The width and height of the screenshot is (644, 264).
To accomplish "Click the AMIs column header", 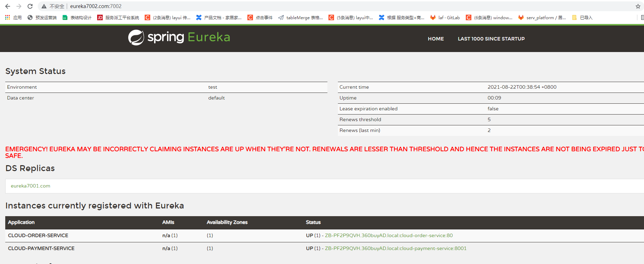I will (x=168, y=222).
